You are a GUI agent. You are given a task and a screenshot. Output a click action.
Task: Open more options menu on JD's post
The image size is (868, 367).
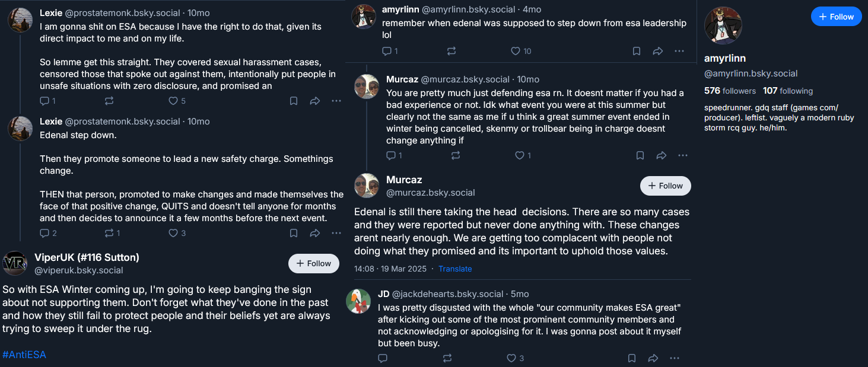675,358
